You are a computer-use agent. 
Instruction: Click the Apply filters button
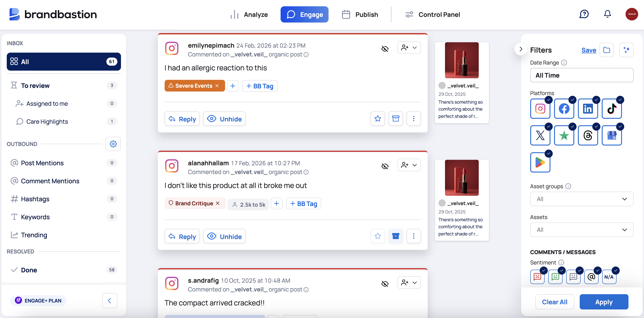click(604, 302)
